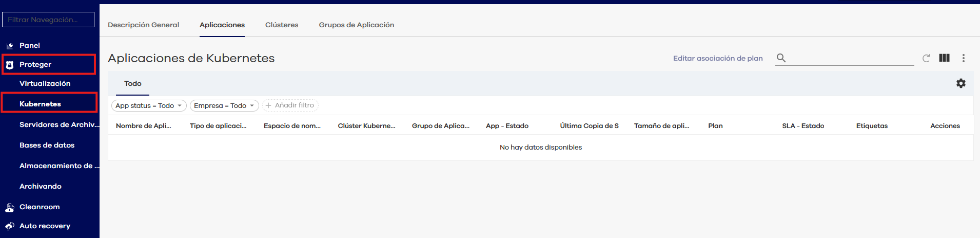
Task: Refresh the Kubernetes applications list
Action: (926, 58)
